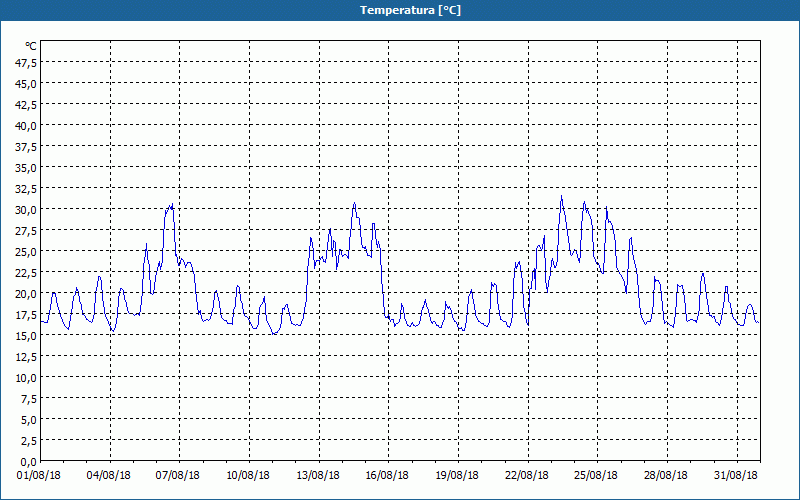The image size is (800, 500).
Task: Select the 7,5 y-axis label
Action: pyautogui.click(x=29, y=399)
